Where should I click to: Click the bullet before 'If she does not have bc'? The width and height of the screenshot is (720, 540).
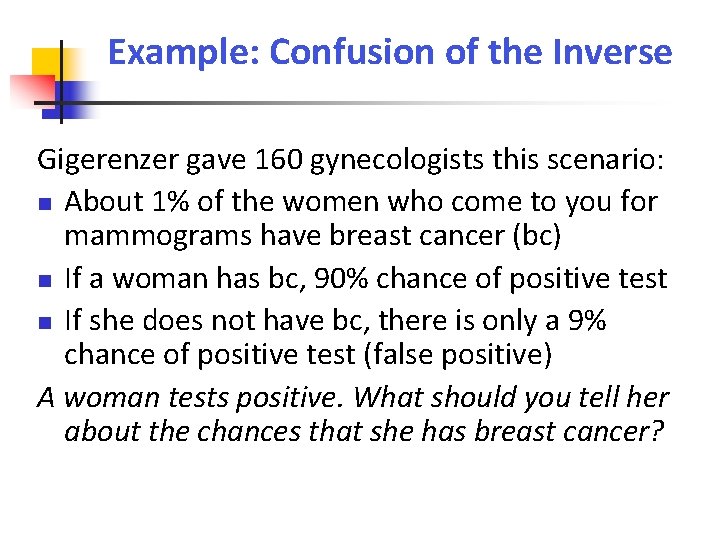tap(45, 323)
